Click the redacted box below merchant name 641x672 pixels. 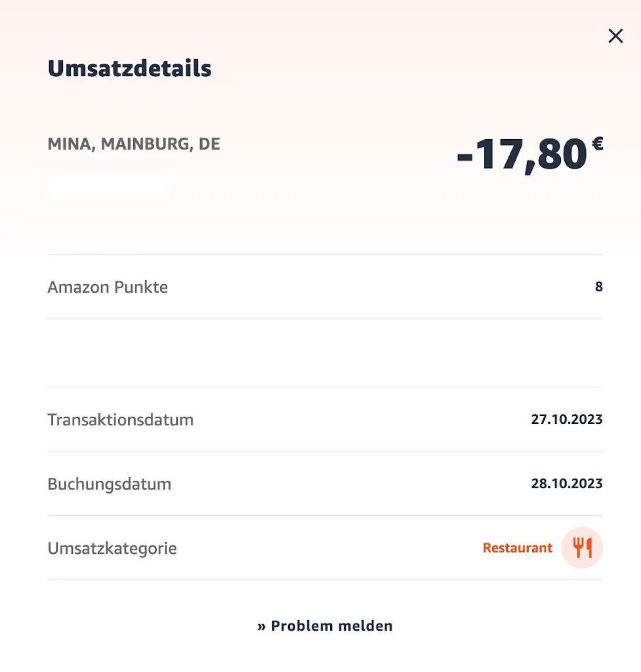(106, 186)
